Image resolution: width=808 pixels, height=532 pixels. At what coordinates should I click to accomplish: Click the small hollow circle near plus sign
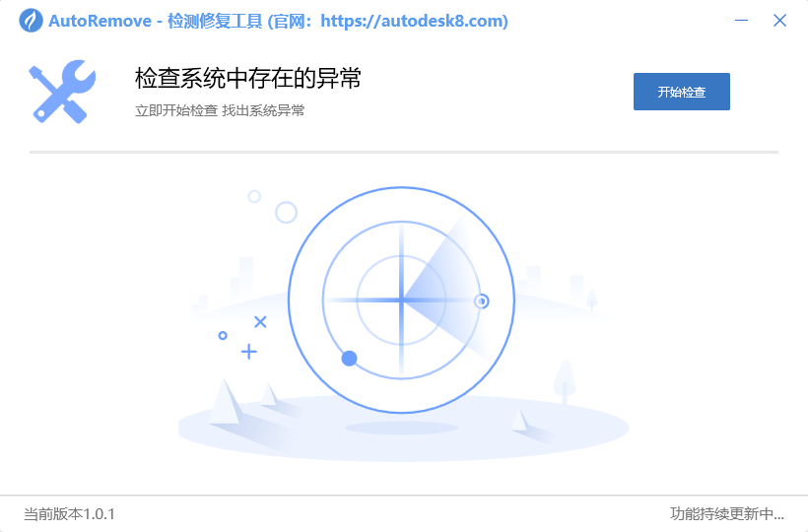point(223,336)
